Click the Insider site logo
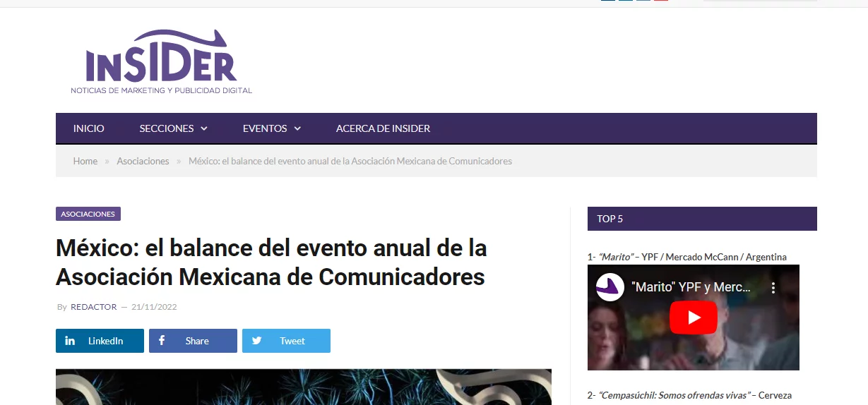The height and width of the screenshot is (405, 868). pos(161,62)
